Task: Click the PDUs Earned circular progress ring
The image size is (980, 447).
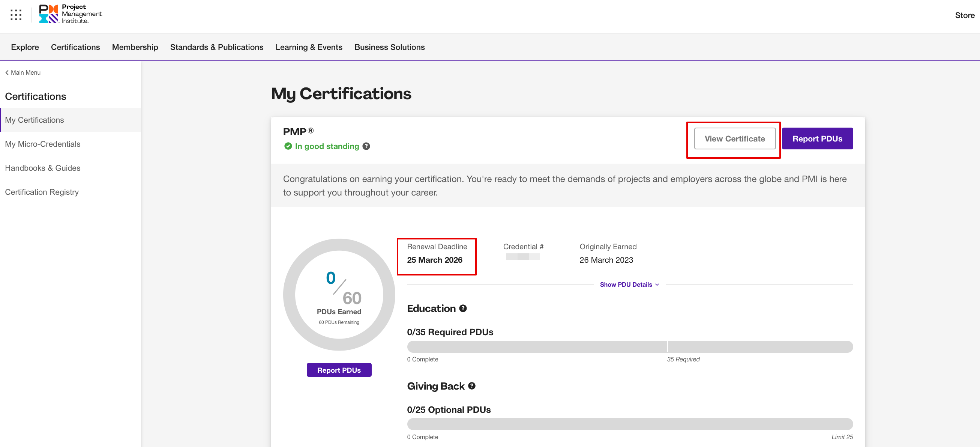Action: (339, 295)
